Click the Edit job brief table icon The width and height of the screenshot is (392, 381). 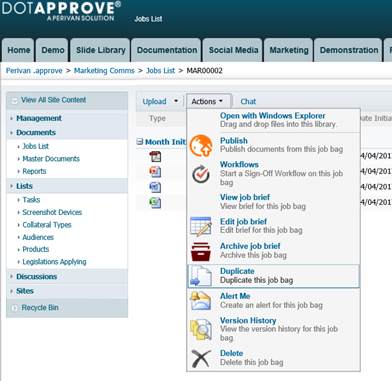tap(201, 226)
